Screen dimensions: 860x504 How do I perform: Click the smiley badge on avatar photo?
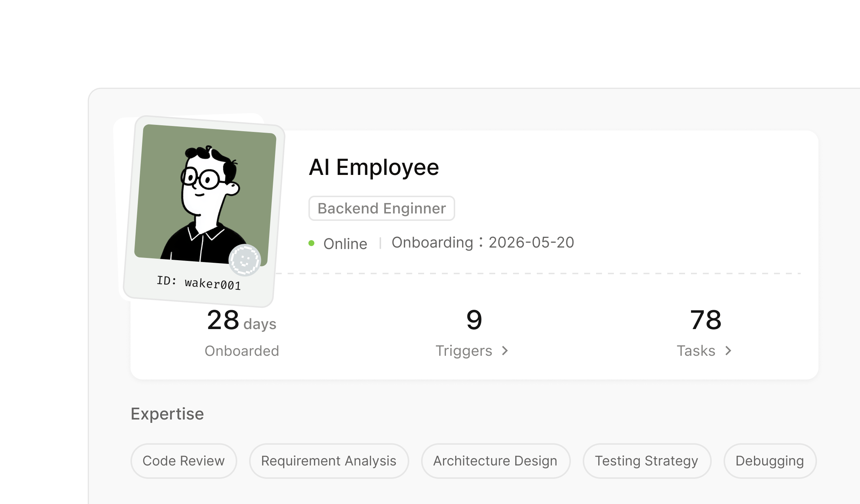tap(245, 260)
